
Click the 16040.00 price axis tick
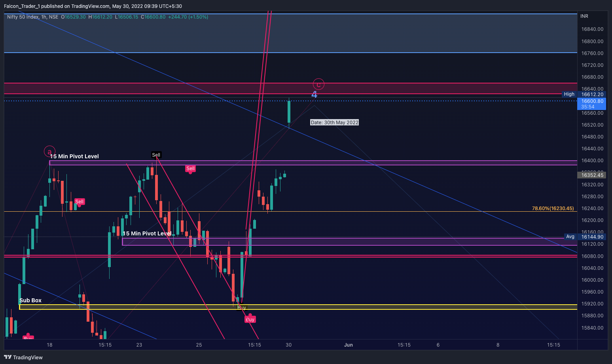[592, 268]
